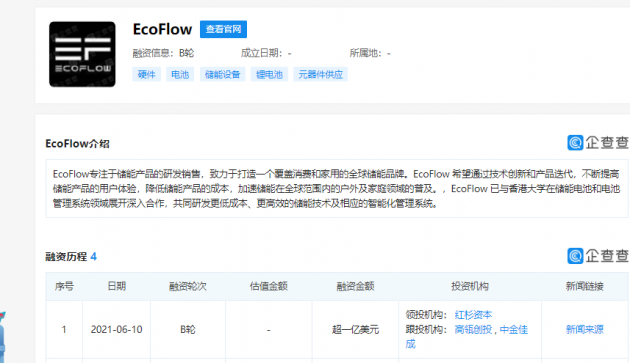
Task: Click the EcoFlow introduction paragraph
Action: 337,189
